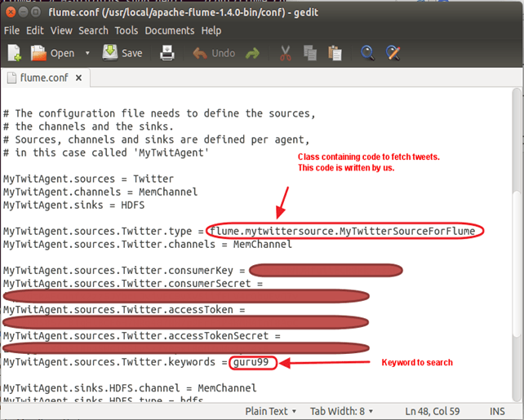This screenshot has width=524, height=420.
Task: Open the Documents menu
Action: tap(169, 30)
